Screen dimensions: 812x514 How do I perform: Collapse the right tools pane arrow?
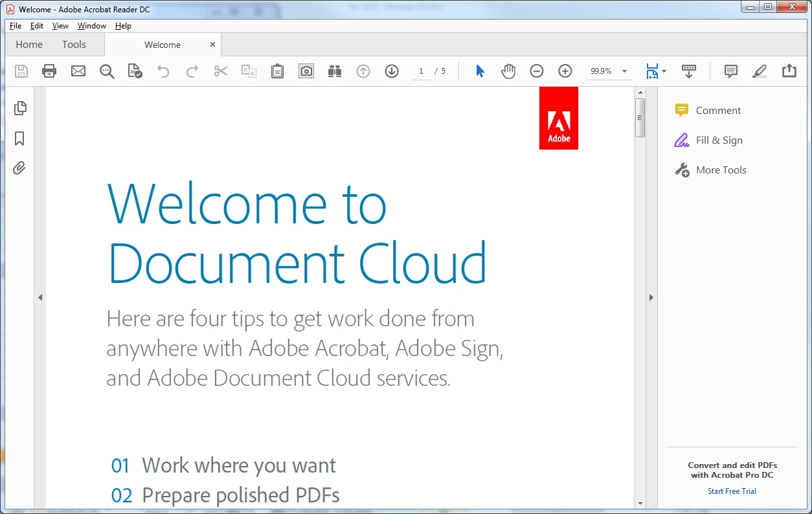coord(651,298)
